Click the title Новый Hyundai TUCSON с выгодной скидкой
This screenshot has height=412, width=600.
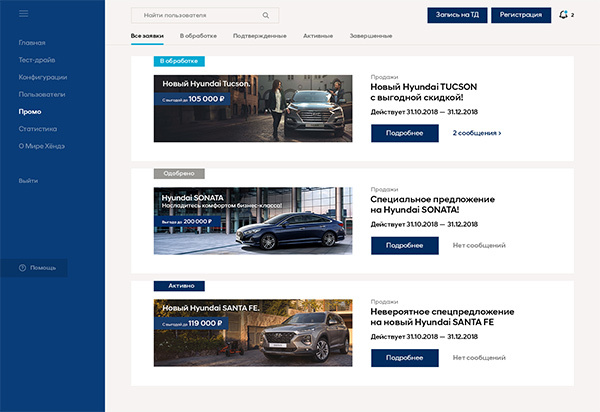[x=424, y=92]
